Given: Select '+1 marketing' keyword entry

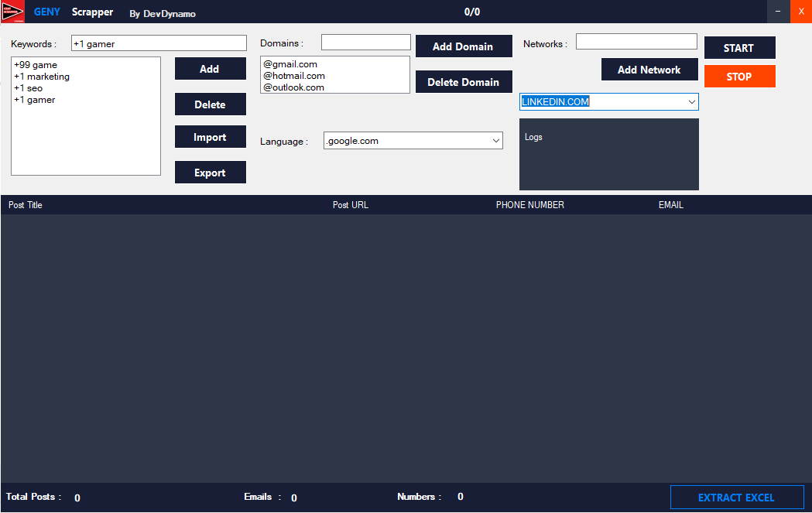Looking at the screenshot, I should click(x=42, y=77).
